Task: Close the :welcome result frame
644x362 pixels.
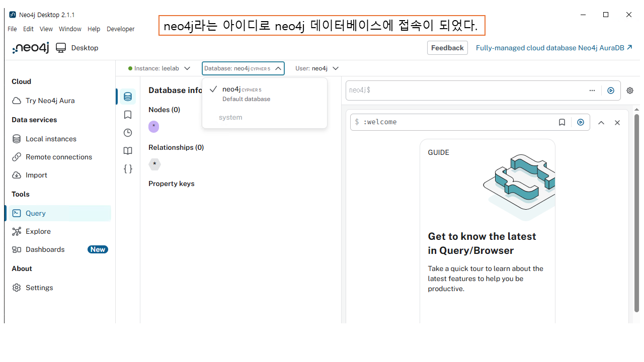Action: point(617,123)
